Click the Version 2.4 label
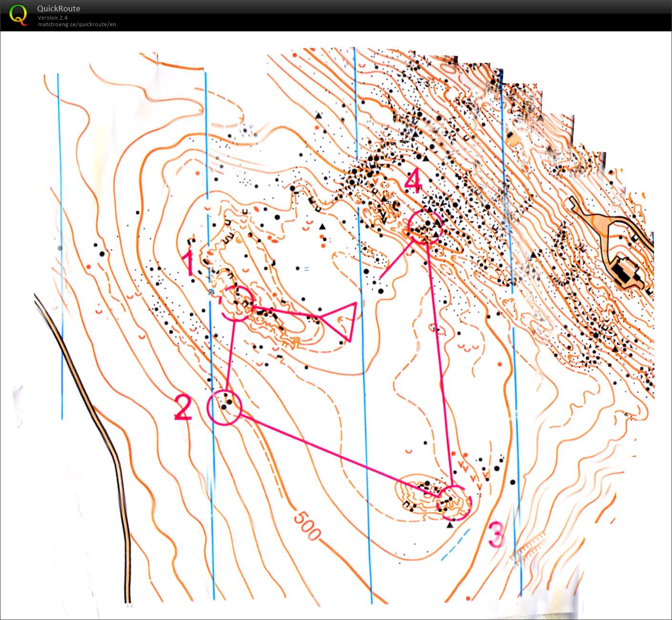This screenshot has width=672, height=620. click(x=52, y=18)
